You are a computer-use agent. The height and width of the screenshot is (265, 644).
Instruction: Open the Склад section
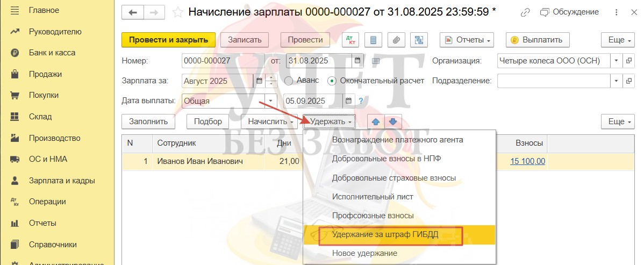[x=40, y=117]
